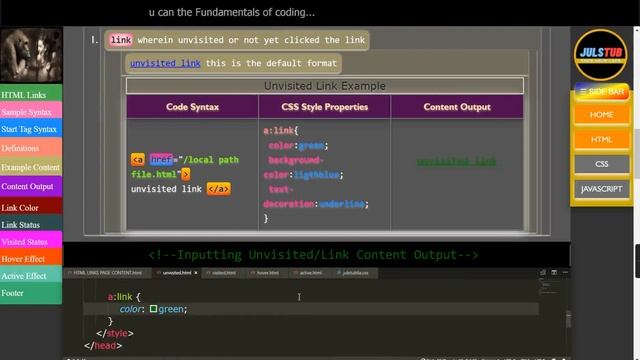This screenshot has height=360, width=640.
Task: Open Example Content section
Action: point(31,167)
